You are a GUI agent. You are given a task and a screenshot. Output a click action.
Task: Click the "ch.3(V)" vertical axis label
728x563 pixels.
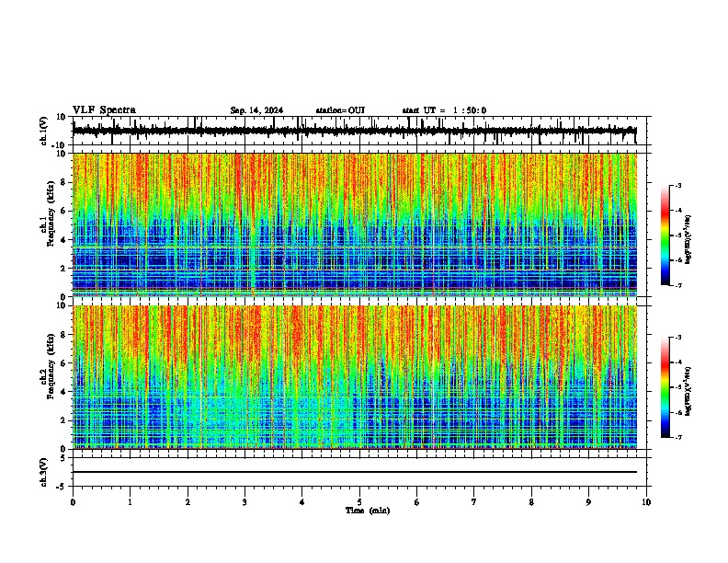(44, 472)
